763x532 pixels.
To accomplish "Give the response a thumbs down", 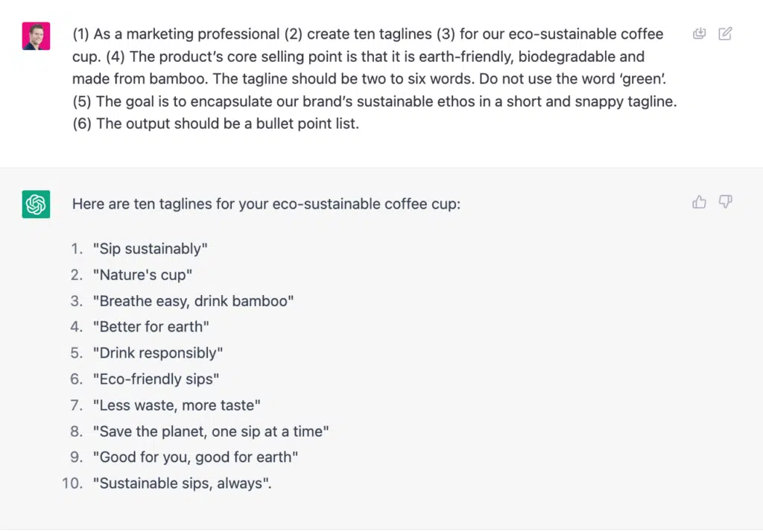I will click(725, 202).
